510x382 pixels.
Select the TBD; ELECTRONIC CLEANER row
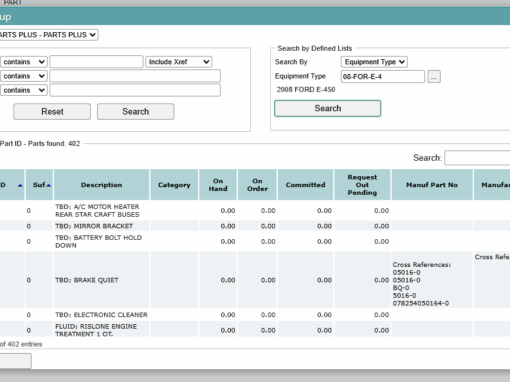coord(255,315)
